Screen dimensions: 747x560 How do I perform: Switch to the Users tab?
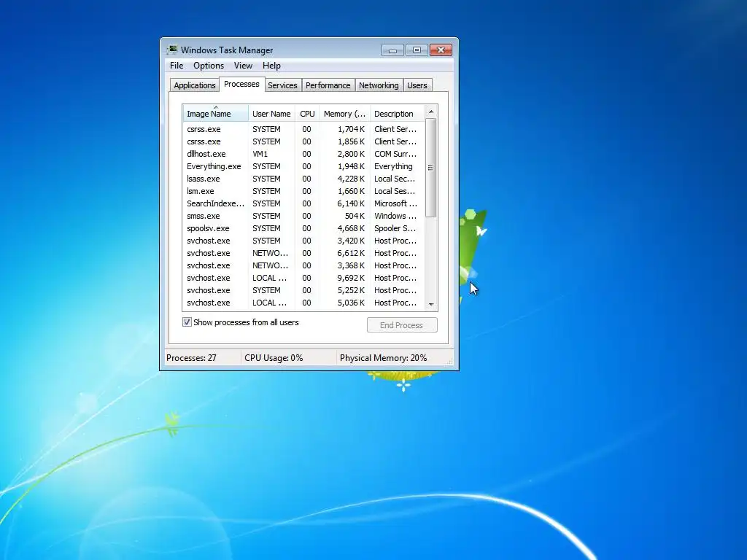[417, 85]
